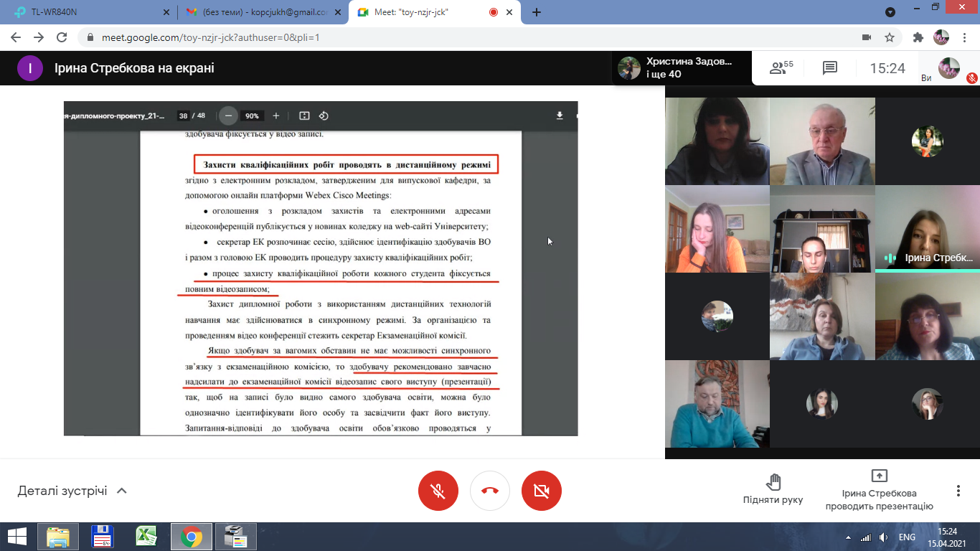Viewport: 980px width, 551px height.
Task: Open the meeting chat panel
Action: (x=830, y=67)
